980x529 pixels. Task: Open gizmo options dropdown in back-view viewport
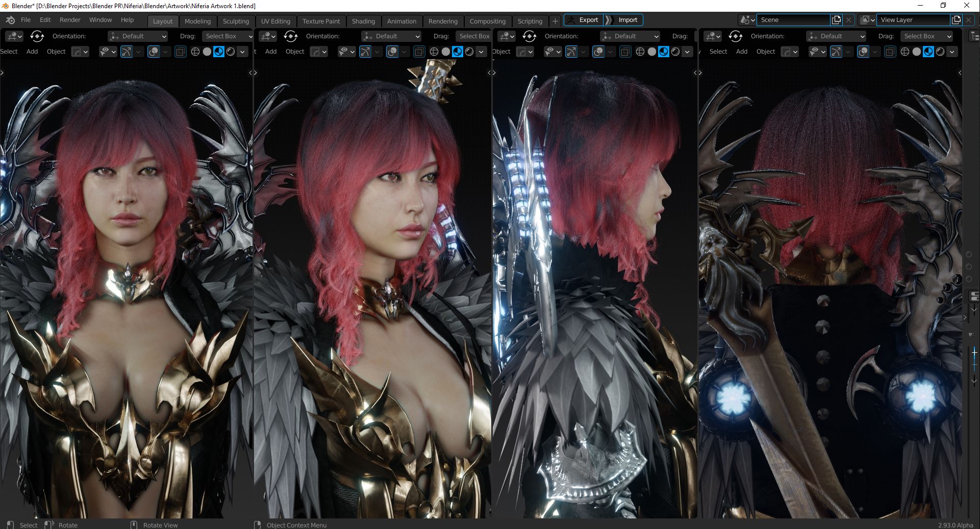click(x=848, y=52)
